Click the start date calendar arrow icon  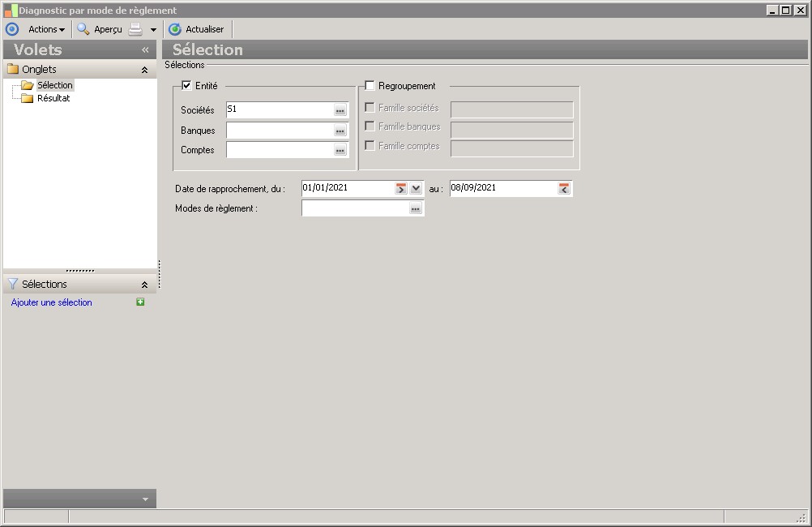point(401,189)
